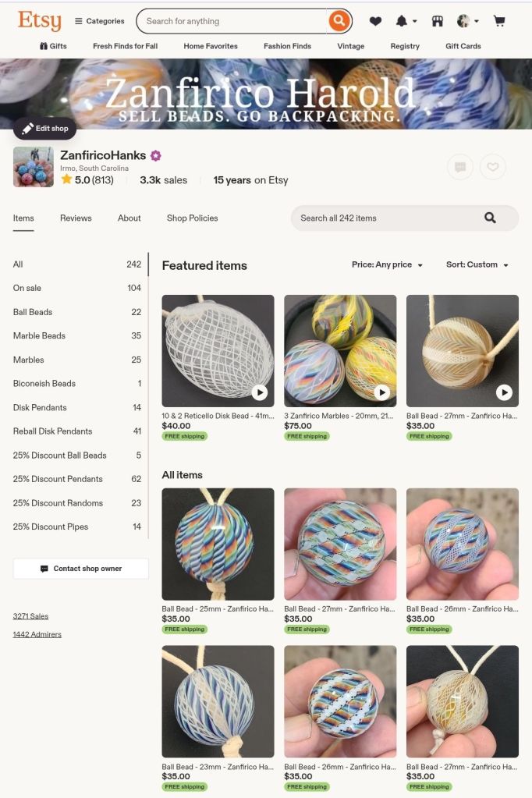Screen dimensions: 532x798
Task: Expand the account profile avatar menu
Action: [468, 21]
